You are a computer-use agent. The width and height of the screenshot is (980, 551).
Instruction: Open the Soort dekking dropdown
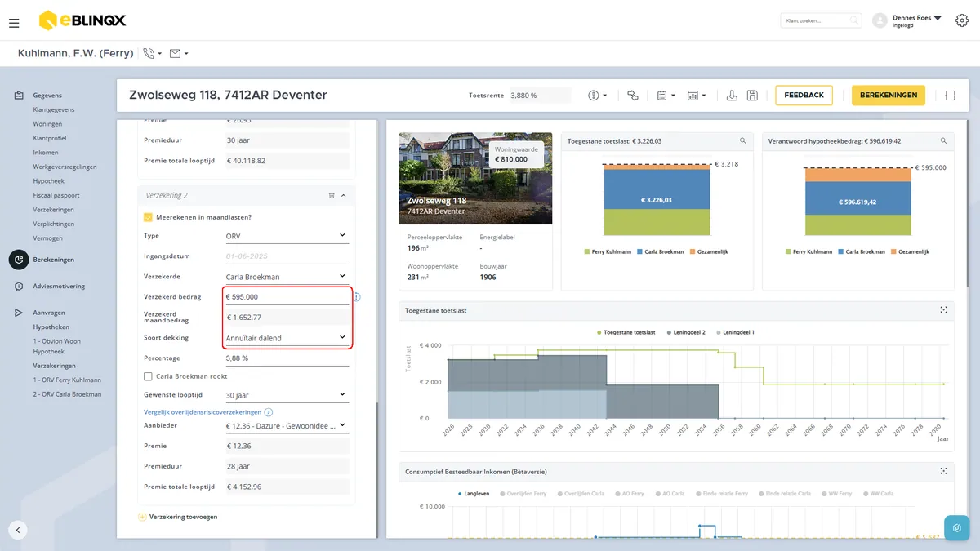tap(287, 337)
